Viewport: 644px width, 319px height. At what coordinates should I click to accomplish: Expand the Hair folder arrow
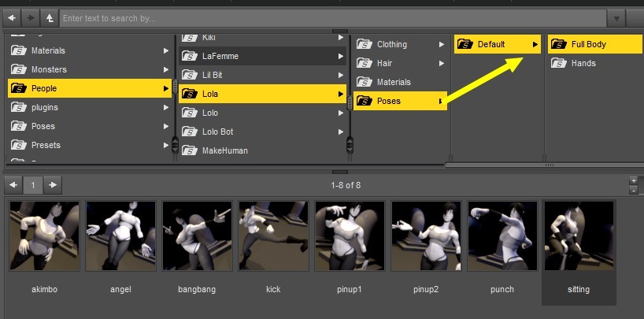tap(442, 63)
